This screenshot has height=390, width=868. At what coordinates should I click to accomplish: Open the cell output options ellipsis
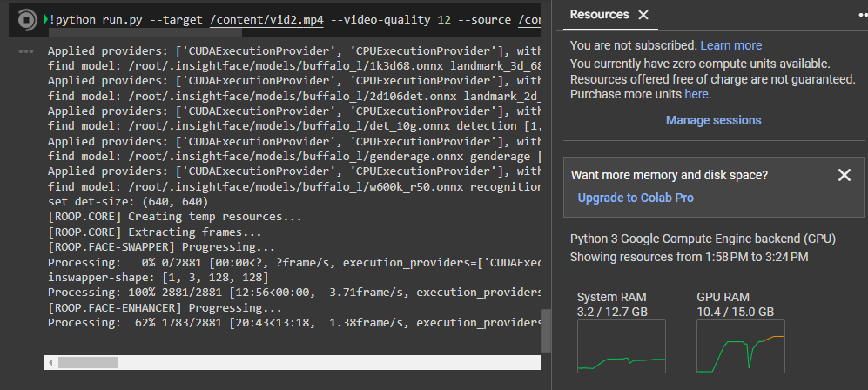26,52
